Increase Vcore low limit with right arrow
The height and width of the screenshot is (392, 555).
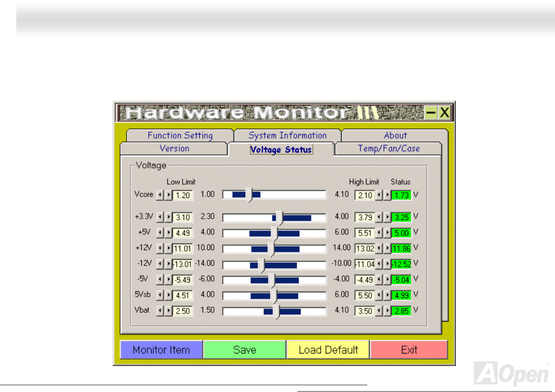pyautogui.click(x=168, y=195)
